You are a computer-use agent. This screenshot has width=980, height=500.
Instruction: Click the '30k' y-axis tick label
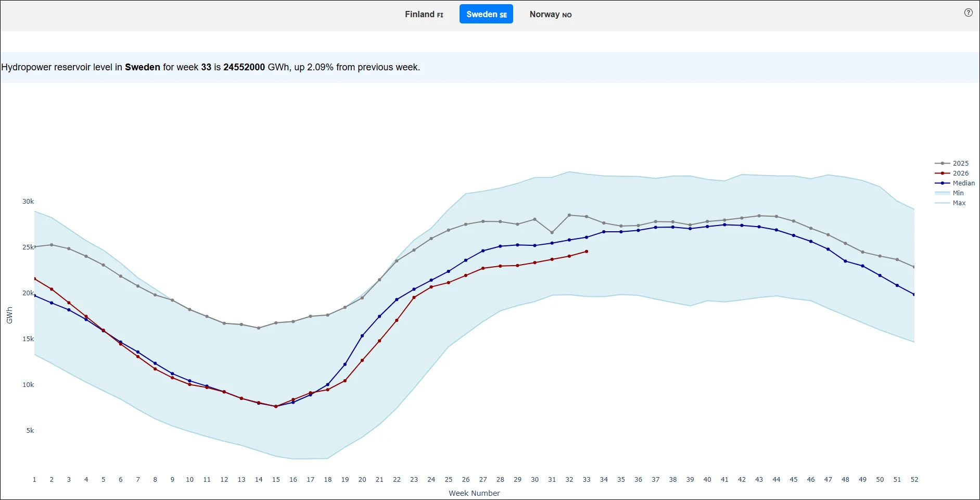[28, 202]
